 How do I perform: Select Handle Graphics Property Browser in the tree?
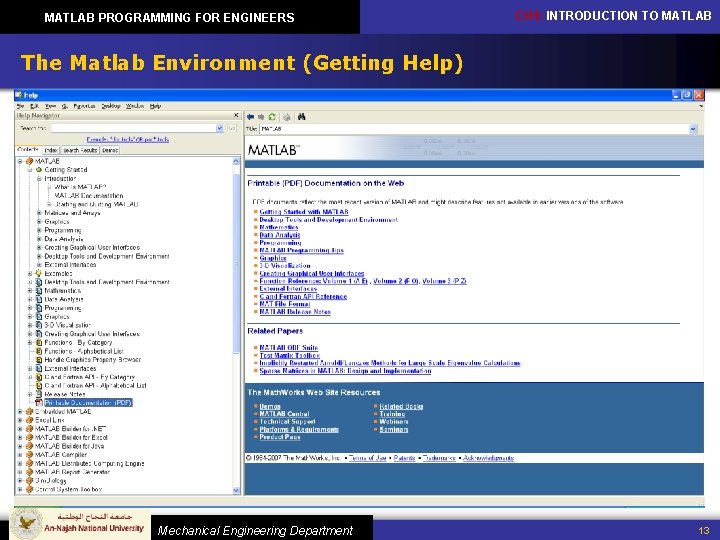[92, 360]
